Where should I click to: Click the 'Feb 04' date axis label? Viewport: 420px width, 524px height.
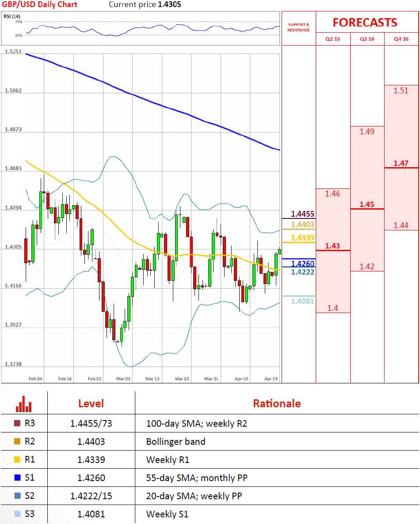35,379
